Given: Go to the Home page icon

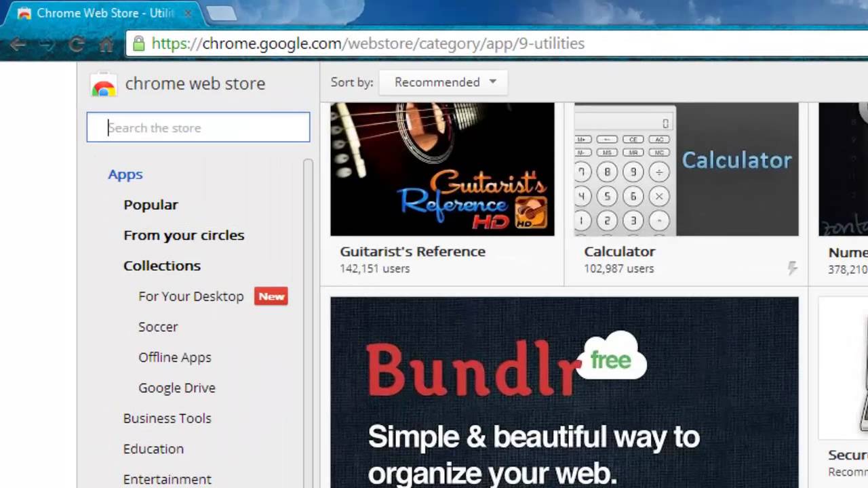Looking at the screenshot, I should [106, 44].
